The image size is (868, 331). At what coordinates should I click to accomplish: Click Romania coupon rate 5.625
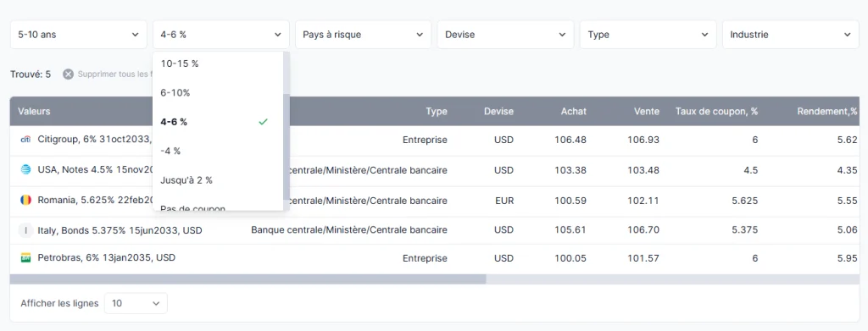point(744,201)
